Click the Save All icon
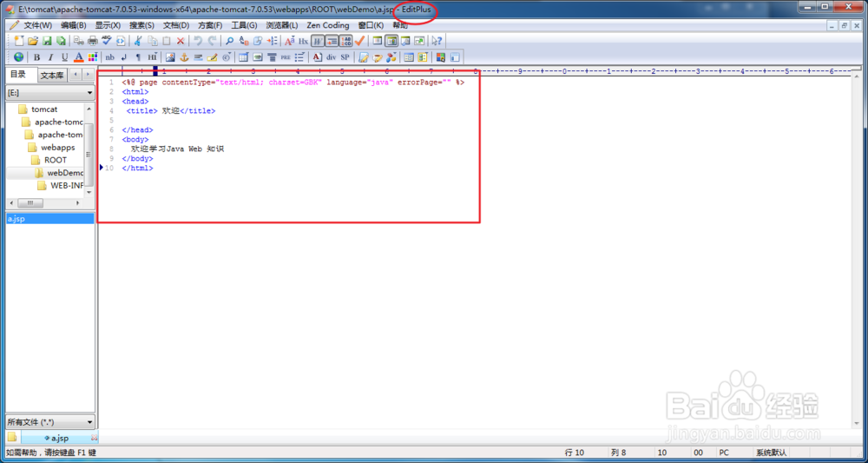 61,41
